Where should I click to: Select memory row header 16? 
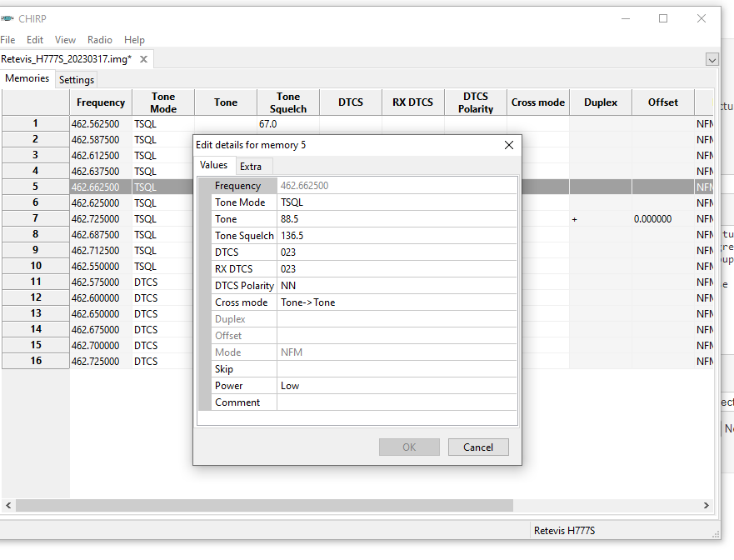click(x=36, y=361)
